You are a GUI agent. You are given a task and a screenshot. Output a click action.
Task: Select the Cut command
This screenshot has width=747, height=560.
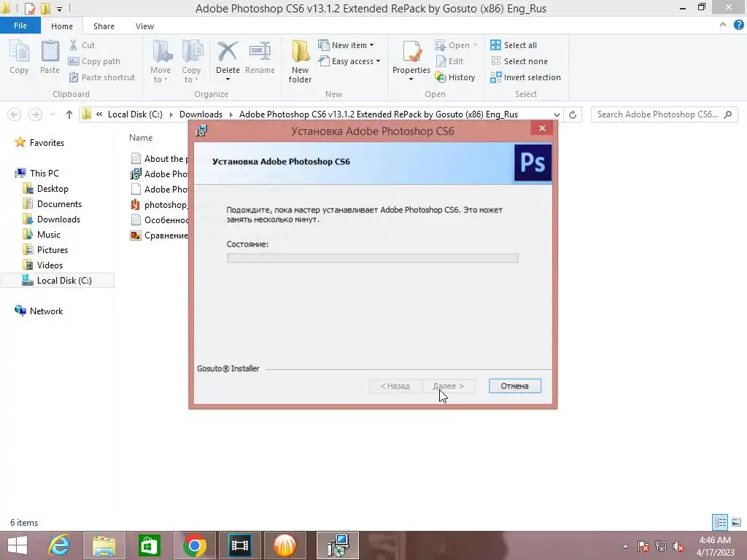[82, 45]
